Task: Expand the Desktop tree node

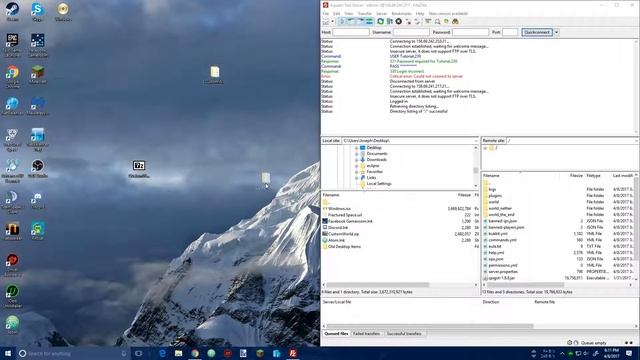Action: click(356, 148)
